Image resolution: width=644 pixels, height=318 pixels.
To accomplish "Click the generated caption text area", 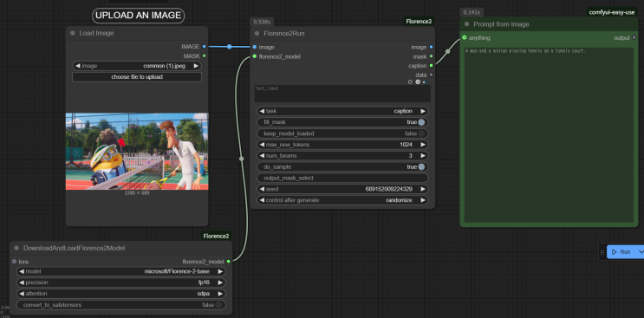I will click(x=550, y=135).
